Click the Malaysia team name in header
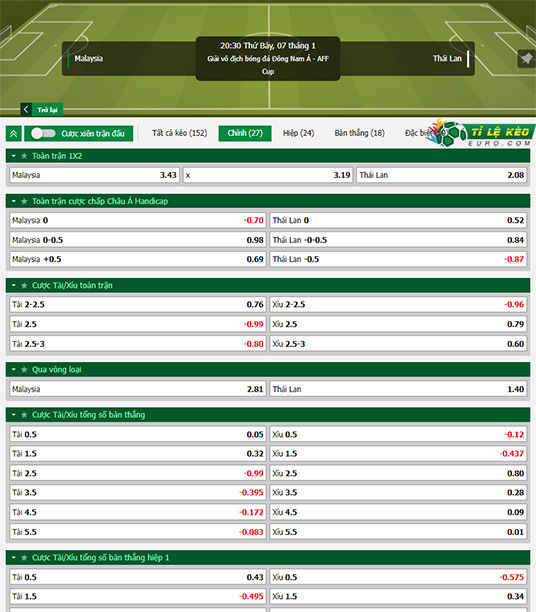Viewport: 536px width, 612px height. pos(89,59)
